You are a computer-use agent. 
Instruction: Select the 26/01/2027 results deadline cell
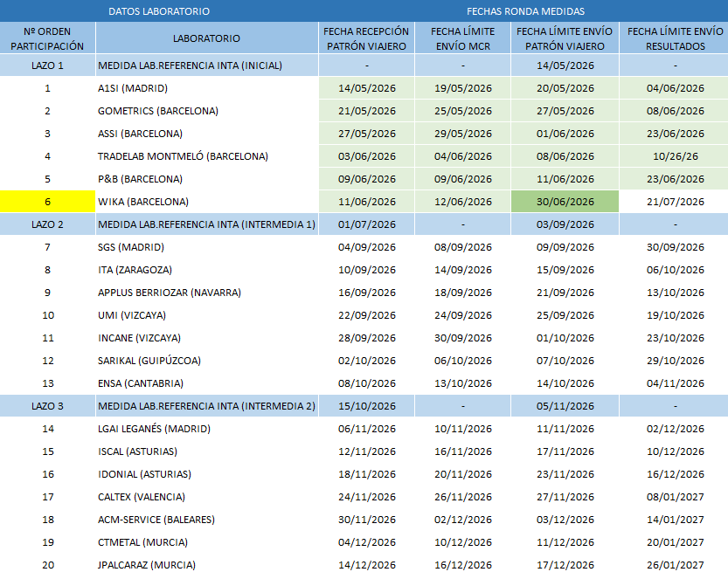point(675,565)
